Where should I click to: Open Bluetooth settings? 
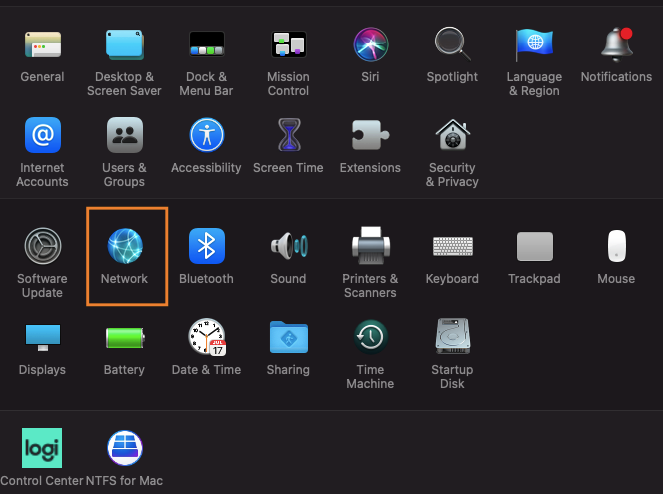(207, 247)
